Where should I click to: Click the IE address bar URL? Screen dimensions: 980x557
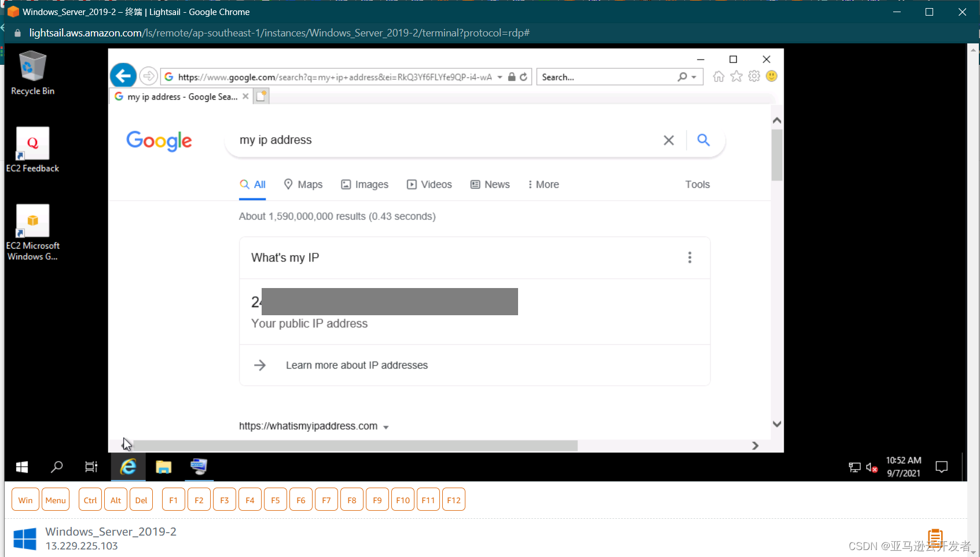335,77
